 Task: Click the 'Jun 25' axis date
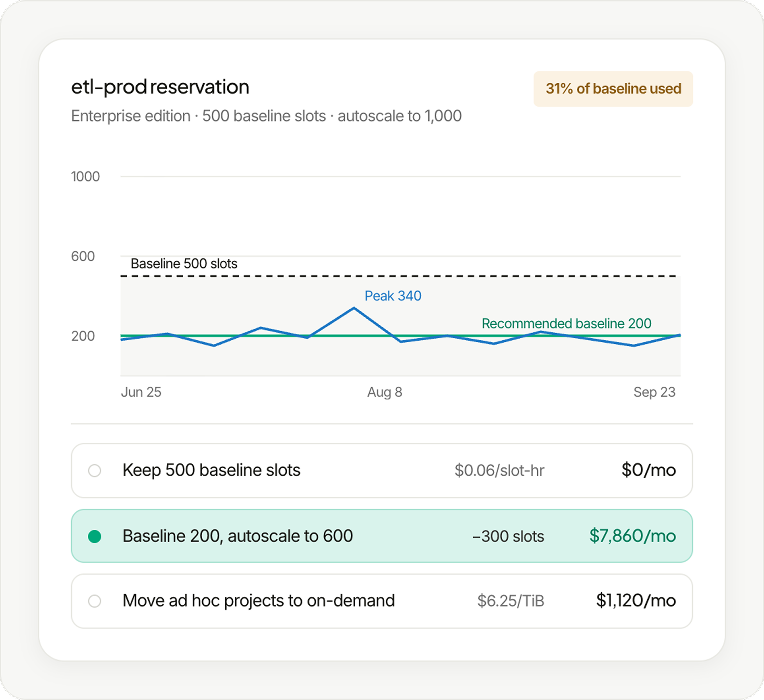(141, 392)
